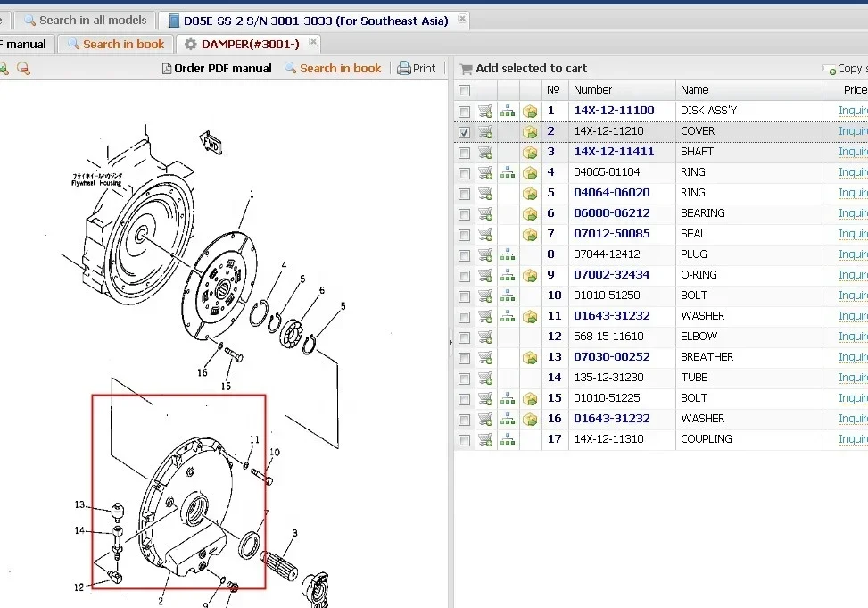Tick the select-all checkbox in the table header
Screen dimensions: 868x608
tap(464, 90)
